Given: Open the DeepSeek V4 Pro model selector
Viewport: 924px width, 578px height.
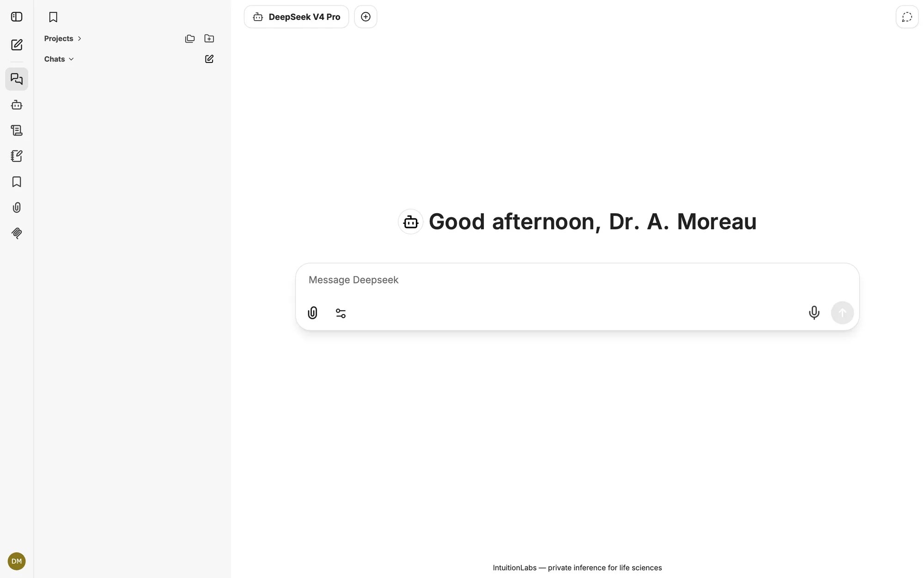Looking at the screenshot, I should click(296, 17).
